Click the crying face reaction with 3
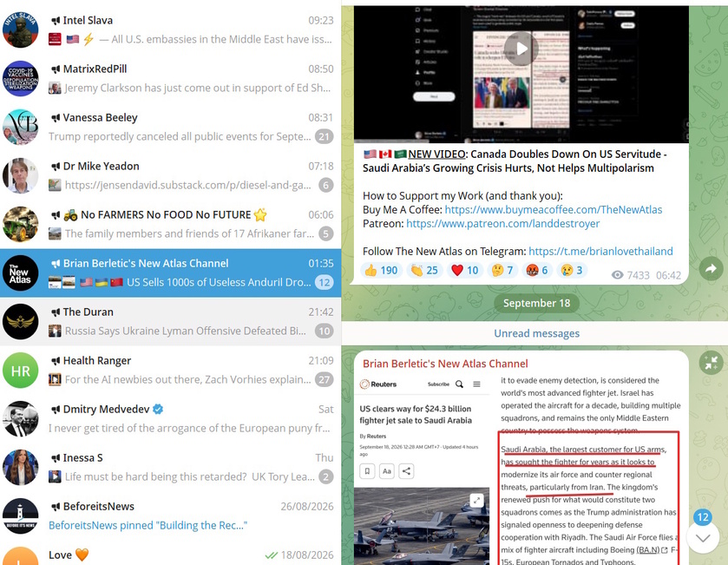The width and height of the screenshot is (728, 565). tap(572, 270)
